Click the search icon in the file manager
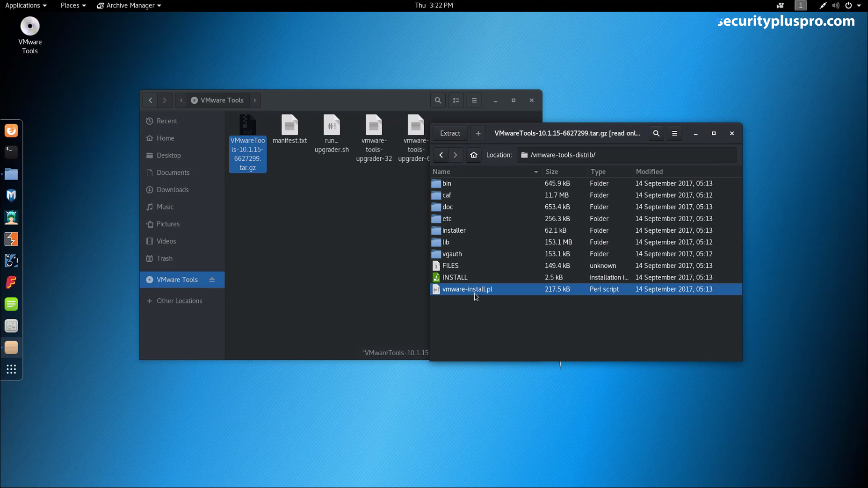 [438, 100]
